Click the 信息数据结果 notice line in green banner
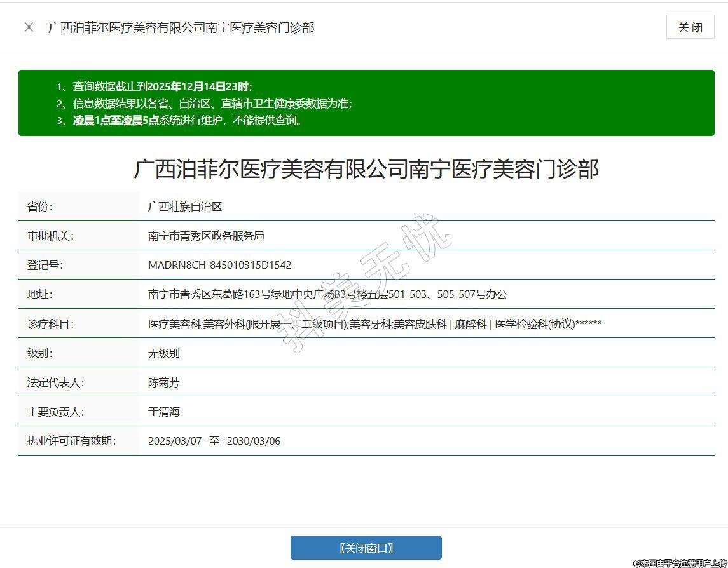The width and height of the screenshot is (728, 568). (x=212, y=104)
